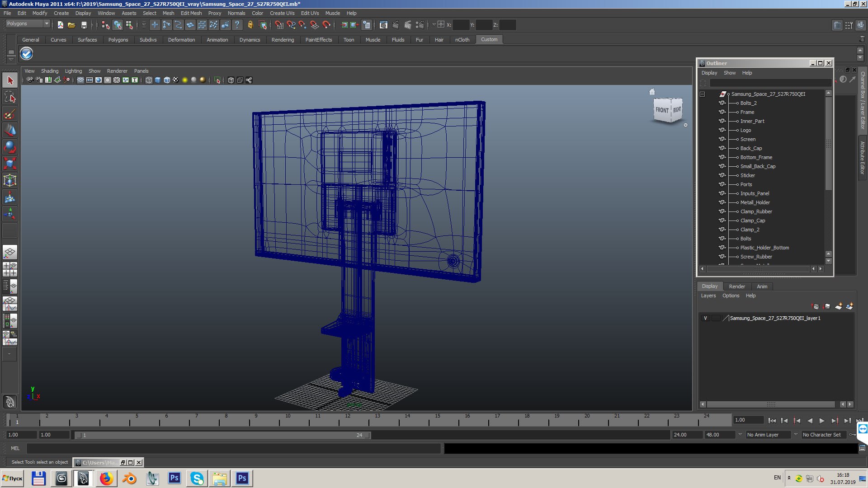Switch to the Rendering shelf tab
868x488 pixels.
tap(283, 40)
